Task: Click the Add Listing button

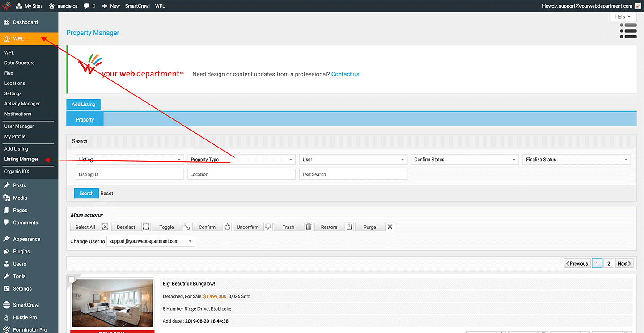Action: click(x=84, y=104)
